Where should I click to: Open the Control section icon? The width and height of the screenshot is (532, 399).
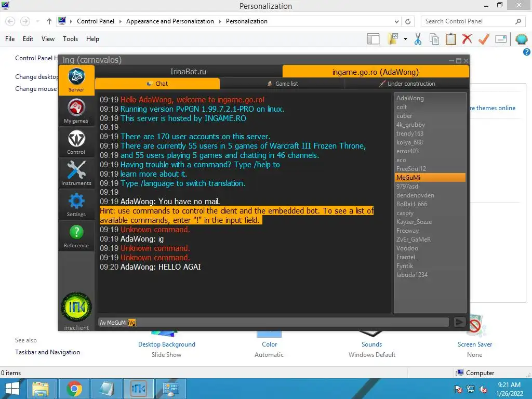coord(76,142)
